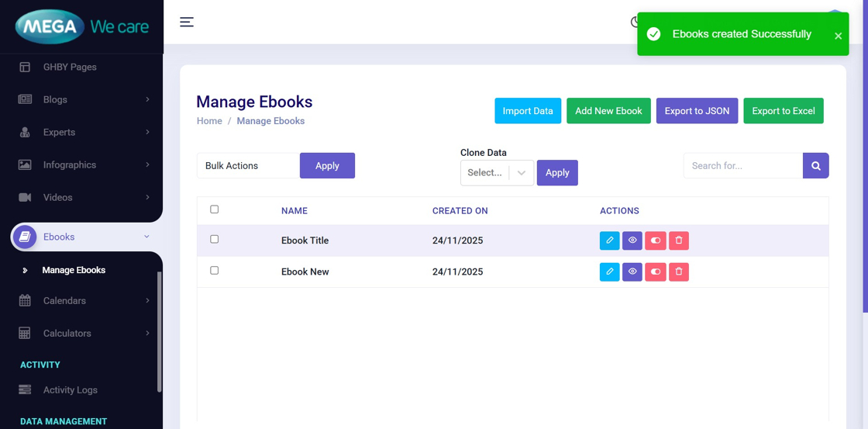Open the Bulk Actions dropdown
The height and width of the screenshot is (429, 868).
point(248,166)
